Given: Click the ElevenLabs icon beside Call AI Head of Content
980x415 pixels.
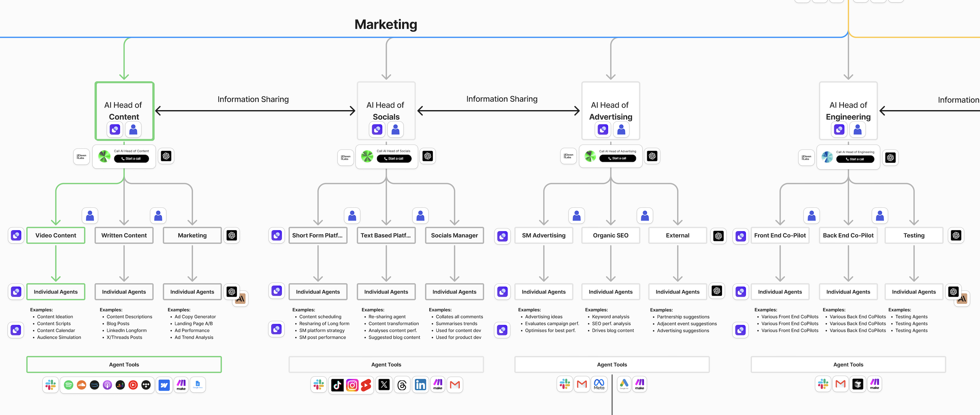Looking at the screenshot, I should 81,157.
